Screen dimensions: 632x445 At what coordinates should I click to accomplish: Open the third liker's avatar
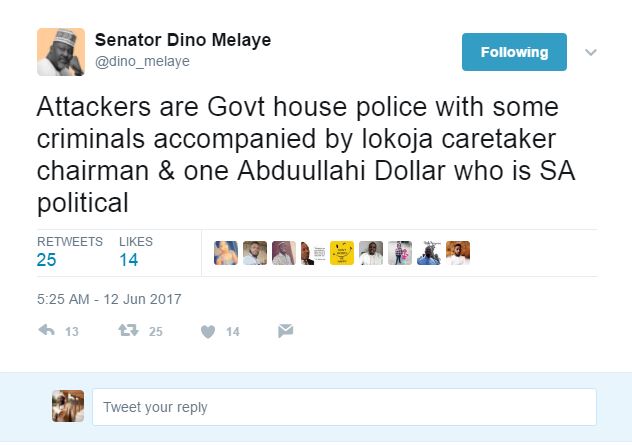[x=284, y=253]
